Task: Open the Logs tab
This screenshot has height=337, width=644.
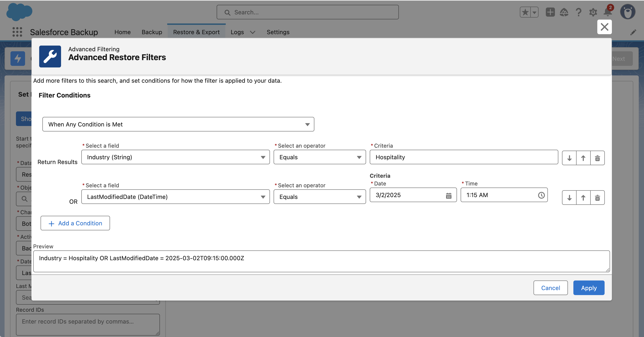Action: 237,32
